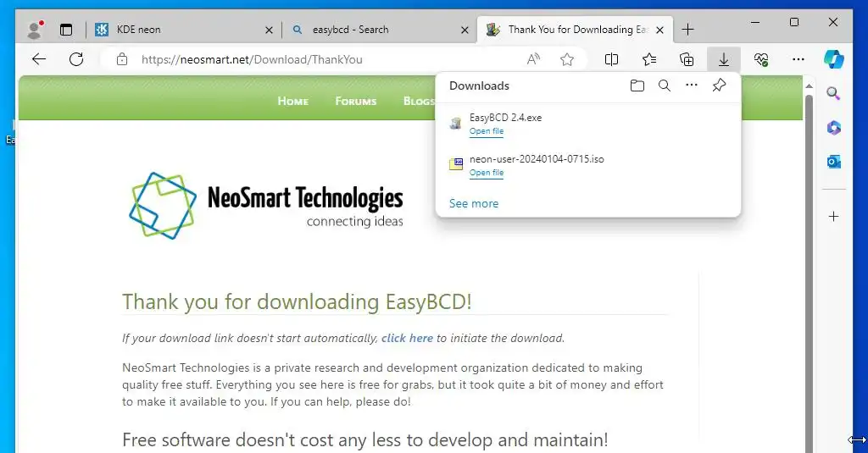868x453 pixels.
Task: Open a new tab with plus button
Action: coord(687,30)
